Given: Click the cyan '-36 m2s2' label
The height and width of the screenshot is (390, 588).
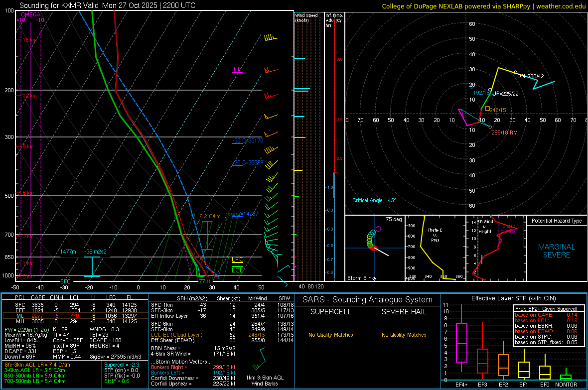Looking at the screenshot, I should (95, 252).
